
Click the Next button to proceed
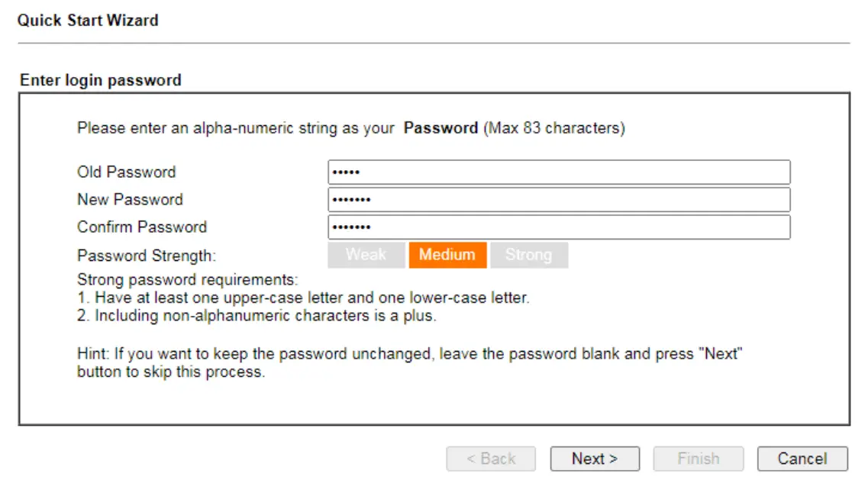(595, 459)
